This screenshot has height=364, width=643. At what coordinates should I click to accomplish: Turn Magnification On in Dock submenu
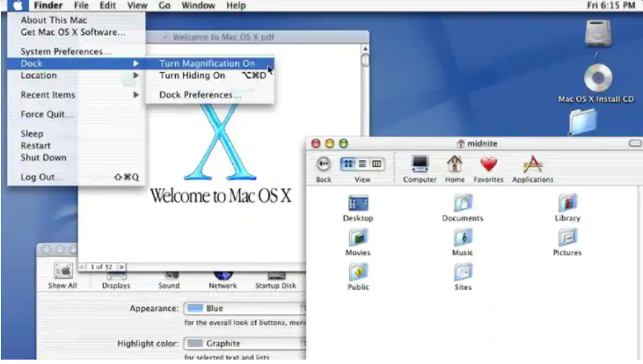207,63
